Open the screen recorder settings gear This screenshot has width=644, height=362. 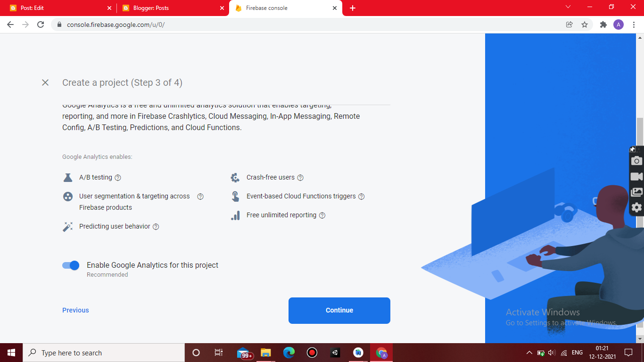click(636, 207)
